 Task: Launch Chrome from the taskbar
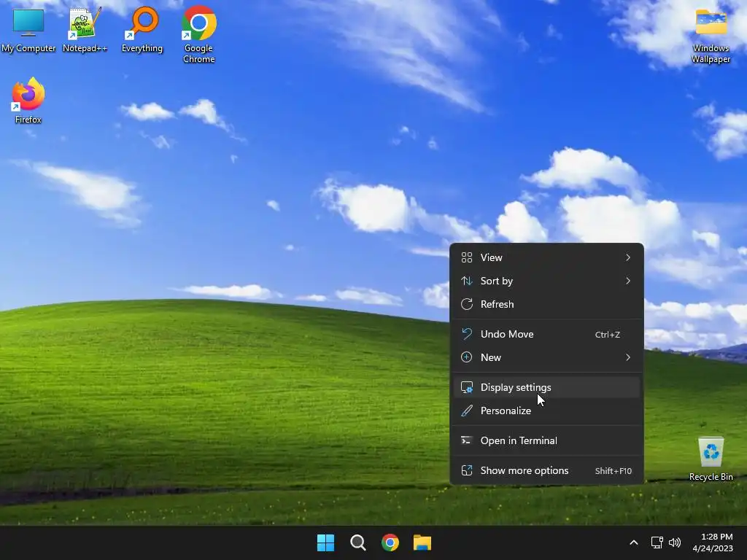[x=390, y=542]
